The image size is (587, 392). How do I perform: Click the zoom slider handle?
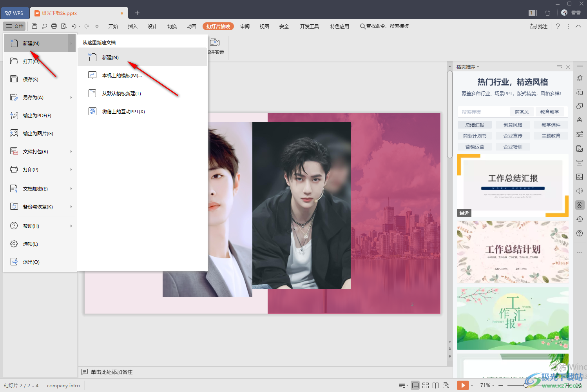pos(526,385)
